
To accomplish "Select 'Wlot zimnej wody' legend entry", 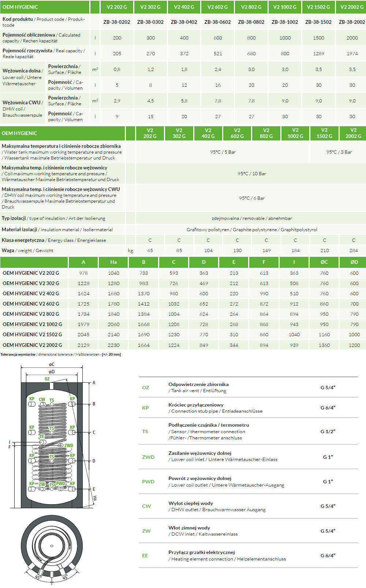I will pyautogui.click(x=203, y=531).
